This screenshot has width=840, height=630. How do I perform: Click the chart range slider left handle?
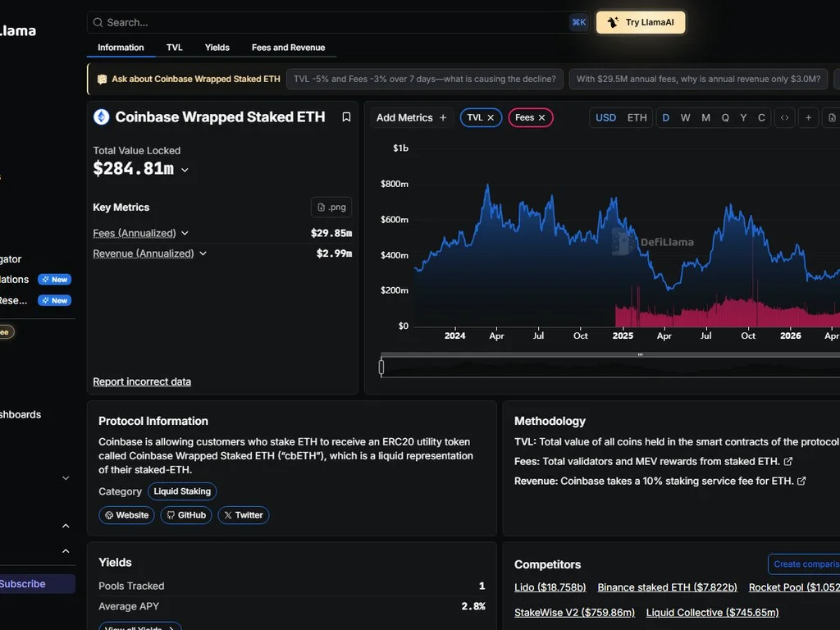coord(381,367)
